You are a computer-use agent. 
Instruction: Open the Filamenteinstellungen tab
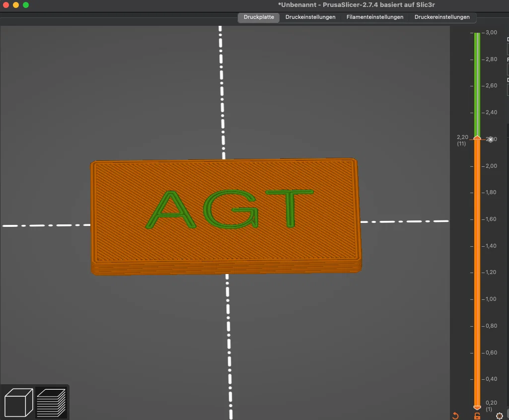pyautogui.click(x=375, y=17)
